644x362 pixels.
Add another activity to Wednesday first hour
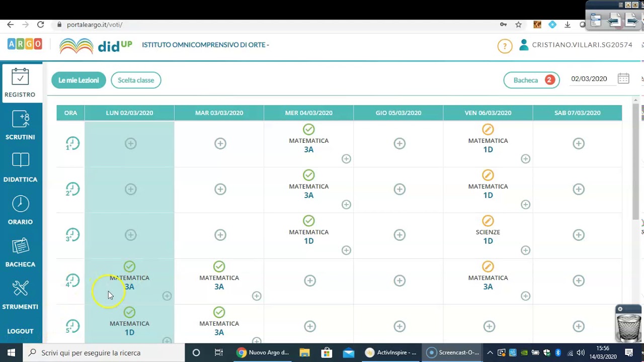pyautogui.click(x=346, y=159)
